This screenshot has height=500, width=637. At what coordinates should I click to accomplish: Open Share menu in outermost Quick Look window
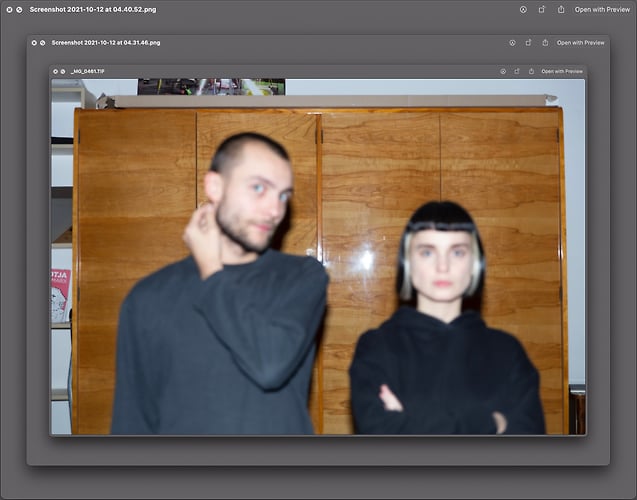561,9
